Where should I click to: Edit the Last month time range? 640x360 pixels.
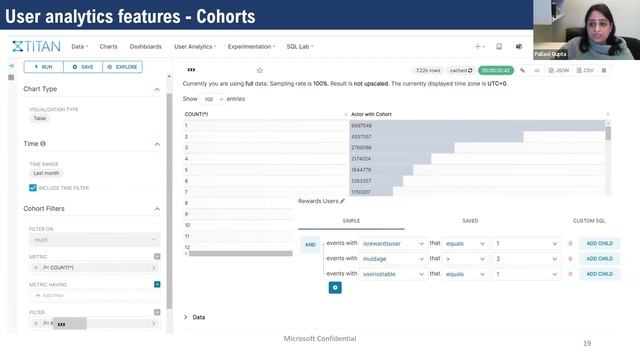(x=46, y=173)
